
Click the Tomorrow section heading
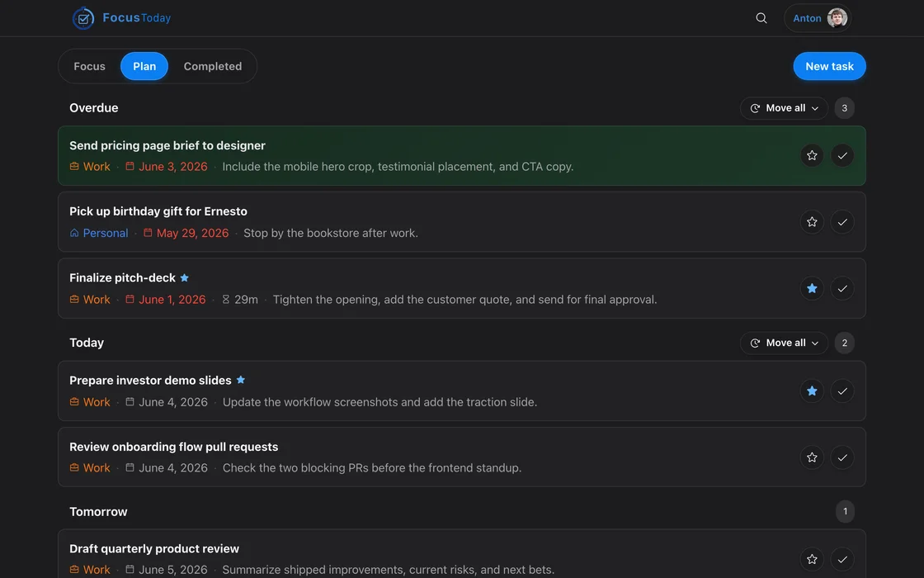98,512
